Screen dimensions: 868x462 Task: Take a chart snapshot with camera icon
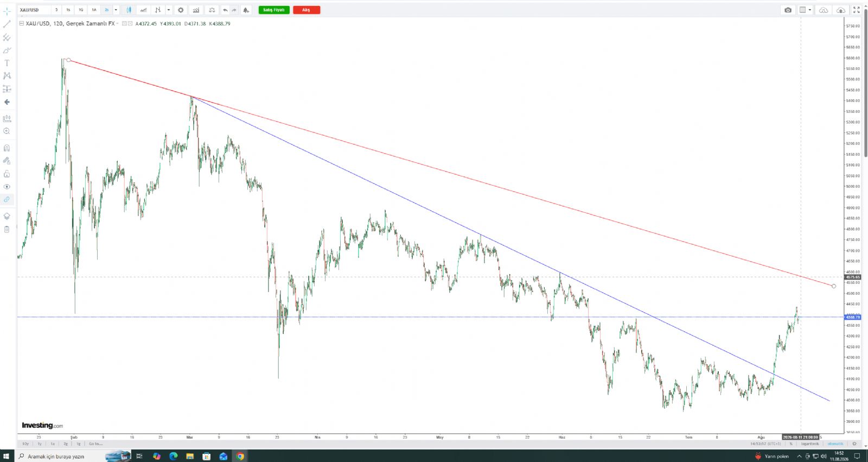pos(788,10)
